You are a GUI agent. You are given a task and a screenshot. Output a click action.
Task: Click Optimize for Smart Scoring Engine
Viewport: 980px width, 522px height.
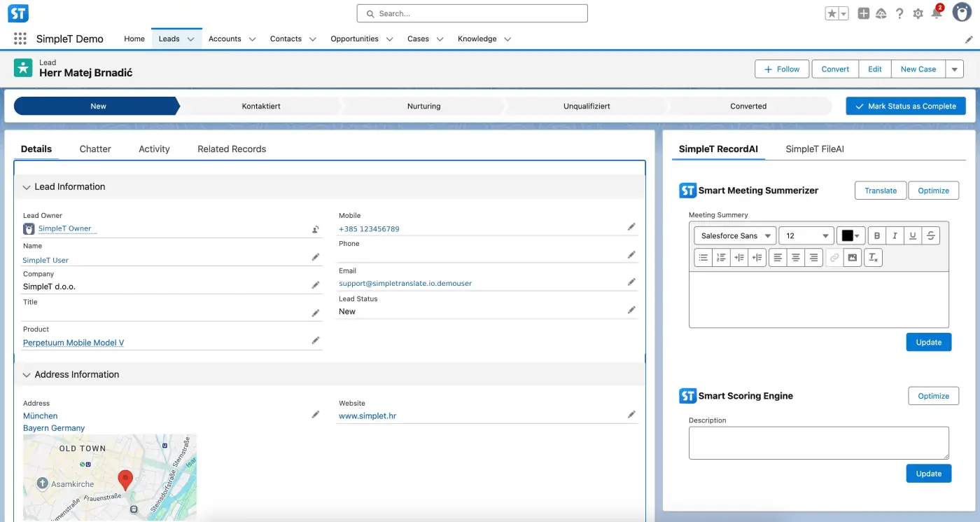pos(934,396)
